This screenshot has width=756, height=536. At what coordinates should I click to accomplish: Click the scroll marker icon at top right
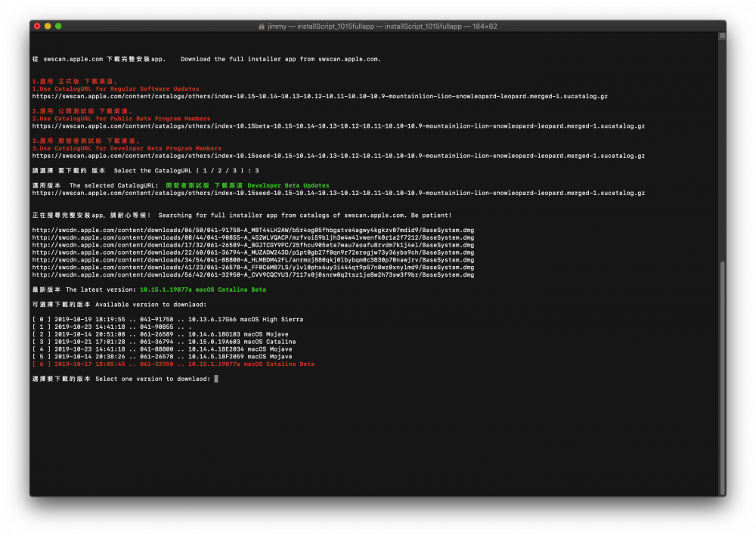(x=722, y=36)
